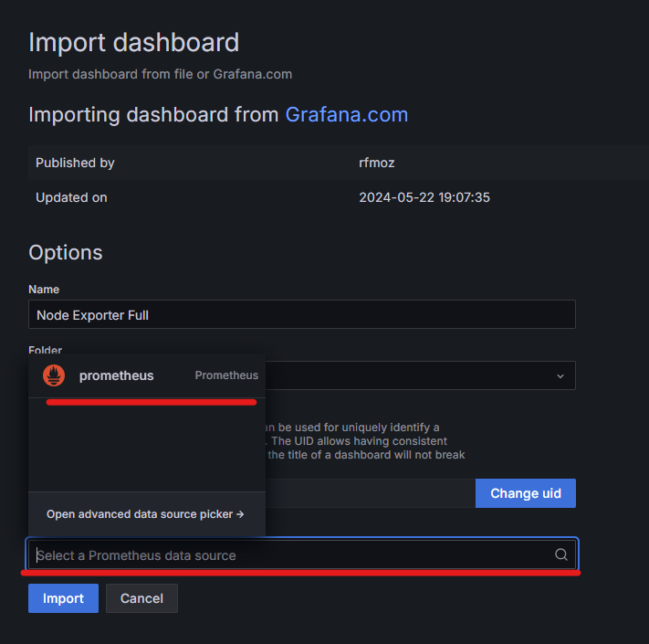
Task: Click the Name field label
Action: (44, 289)
